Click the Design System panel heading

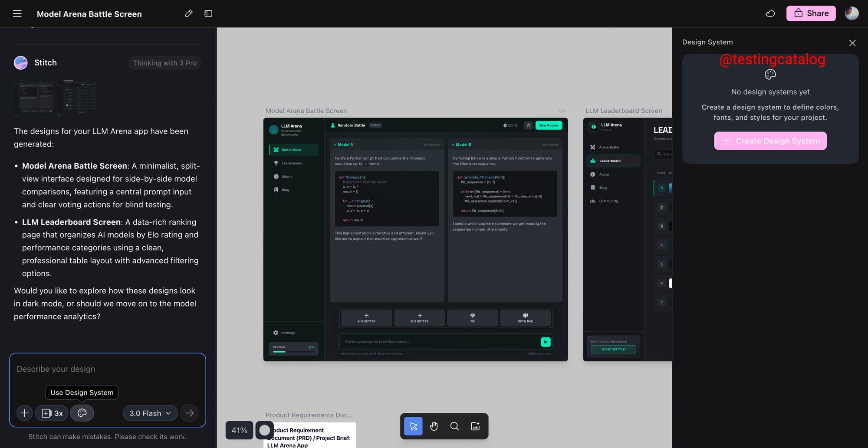707,42
